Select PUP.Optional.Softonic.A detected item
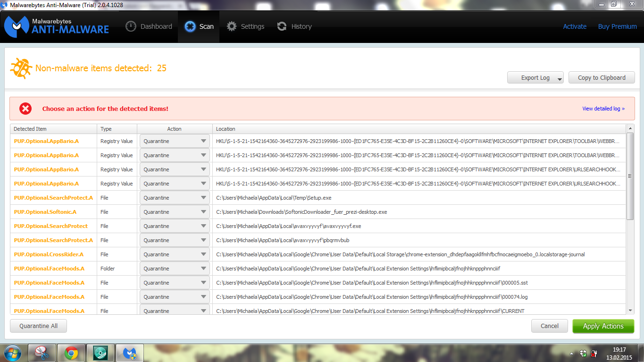 pos(45,212)
